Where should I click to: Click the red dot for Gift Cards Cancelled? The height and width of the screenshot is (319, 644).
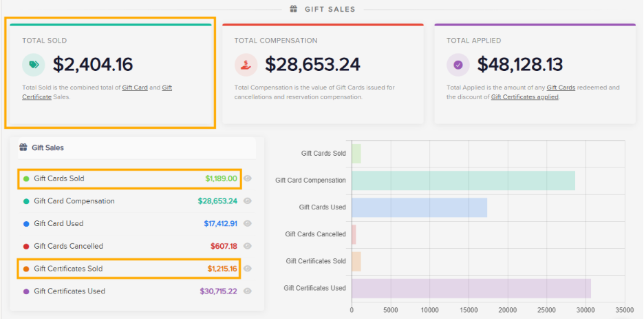pyautogui.click(x=26, y=246)
